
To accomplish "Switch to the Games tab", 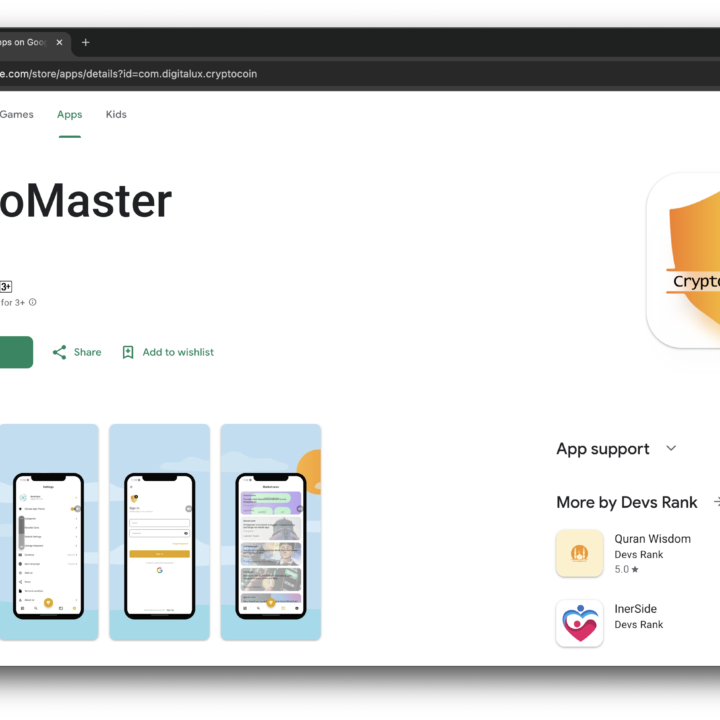I will [17, 114].
